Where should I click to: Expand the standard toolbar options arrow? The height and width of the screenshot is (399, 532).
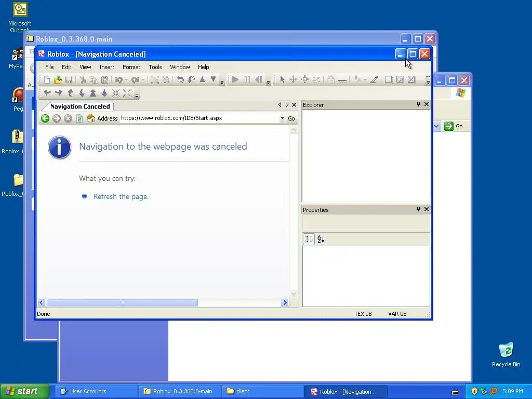(222, 83)
